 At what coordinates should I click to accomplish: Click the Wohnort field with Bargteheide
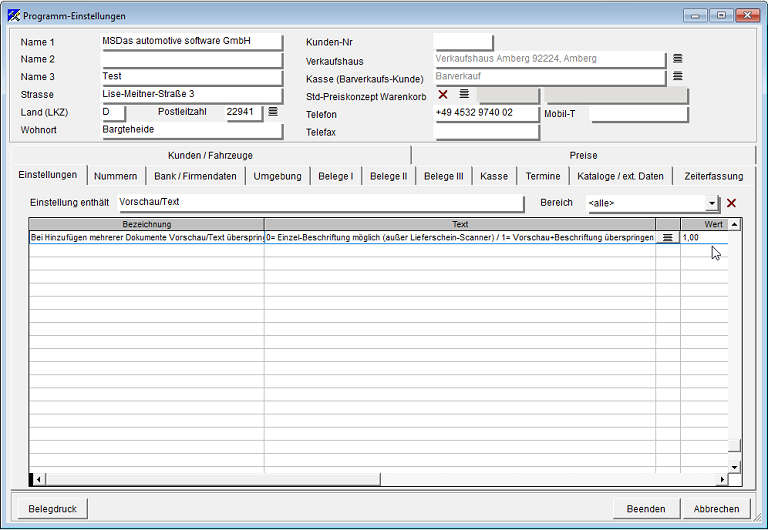(x=191, y=130)
